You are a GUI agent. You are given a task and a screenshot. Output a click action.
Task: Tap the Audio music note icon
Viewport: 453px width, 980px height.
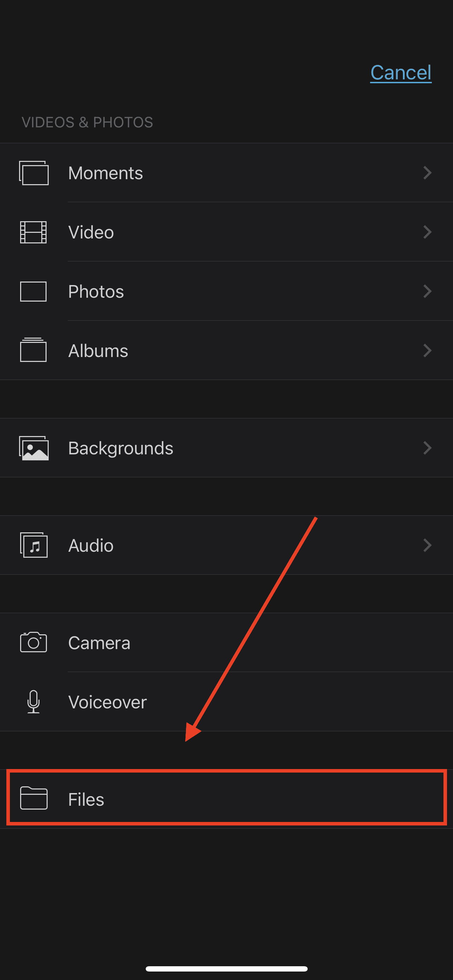34,545
